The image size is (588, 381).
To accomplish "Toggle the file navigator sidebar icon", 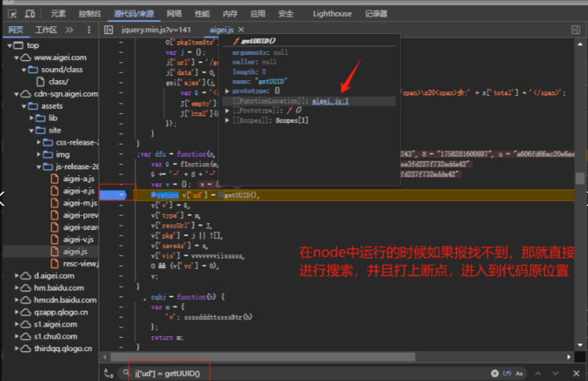I will click(109, 30).
